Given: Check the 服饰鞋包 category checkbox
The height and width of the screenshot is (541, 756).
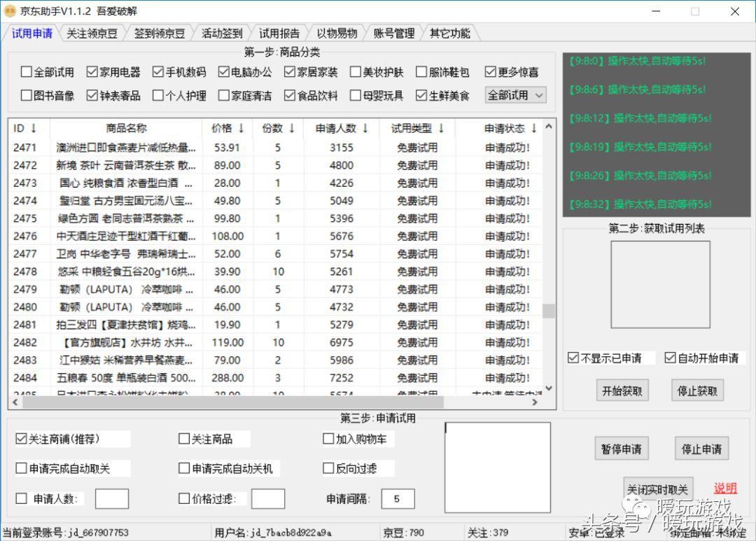Looking at the screenshot, I should click(421, 71).
